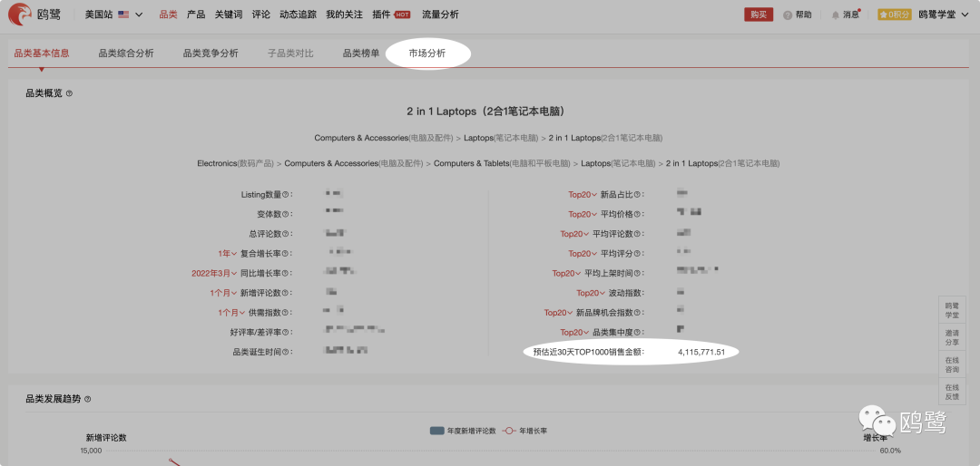Open Top20 dropdown for 波动指数
The width and height of the screenshot is (980, 466).
coord(591,293)
